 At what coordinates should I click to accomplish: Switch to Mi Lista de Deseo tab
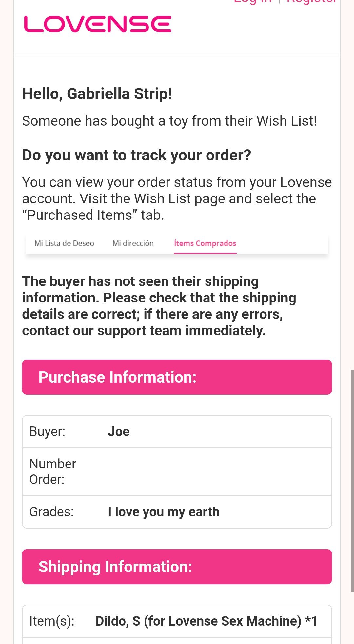64,243
